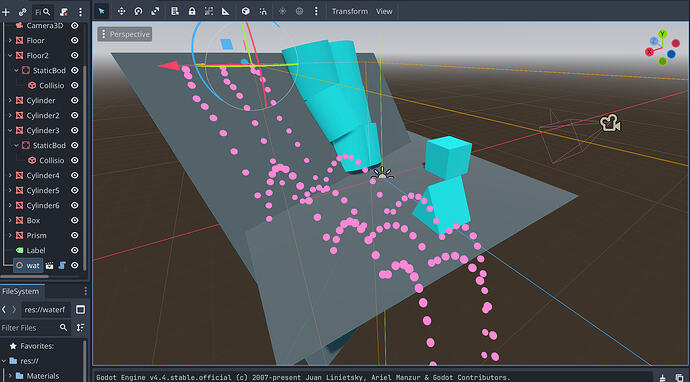Image resolution: width=690 pixels, height=382 pixels.
Task: Hide the Floor2 node
Action: (75, 55)
